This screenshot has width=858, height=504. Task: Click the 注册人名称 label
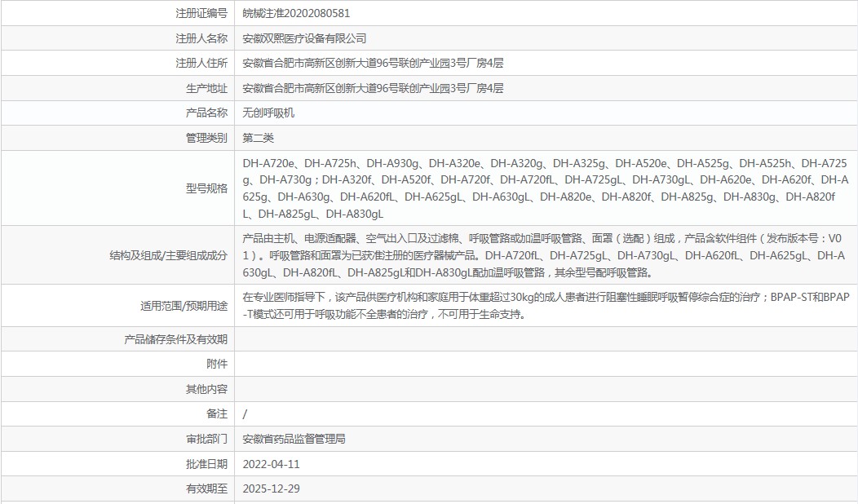click(201, 38)
